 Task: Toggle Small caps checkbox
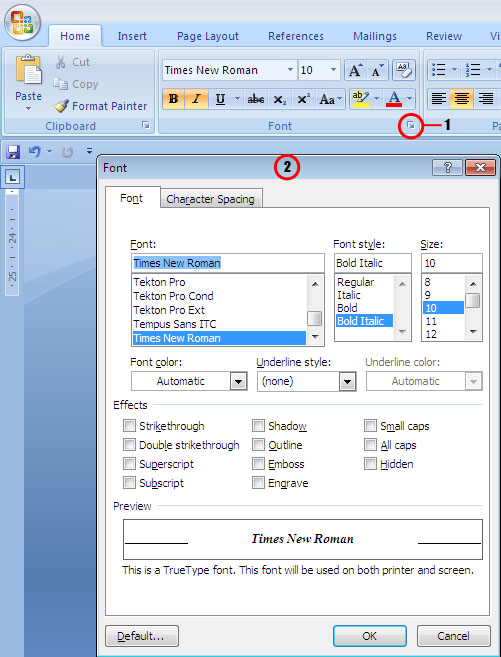point(370,426)
